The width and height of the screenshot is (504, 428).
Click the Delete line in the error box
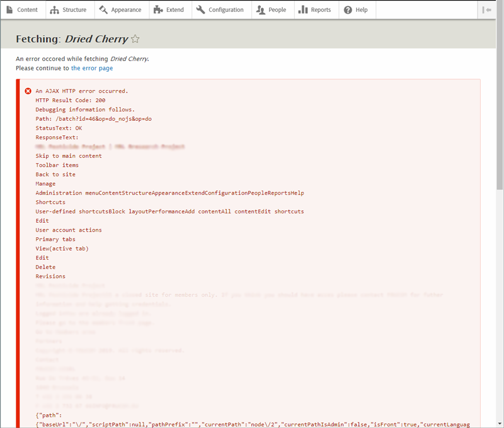click(45, 267)
